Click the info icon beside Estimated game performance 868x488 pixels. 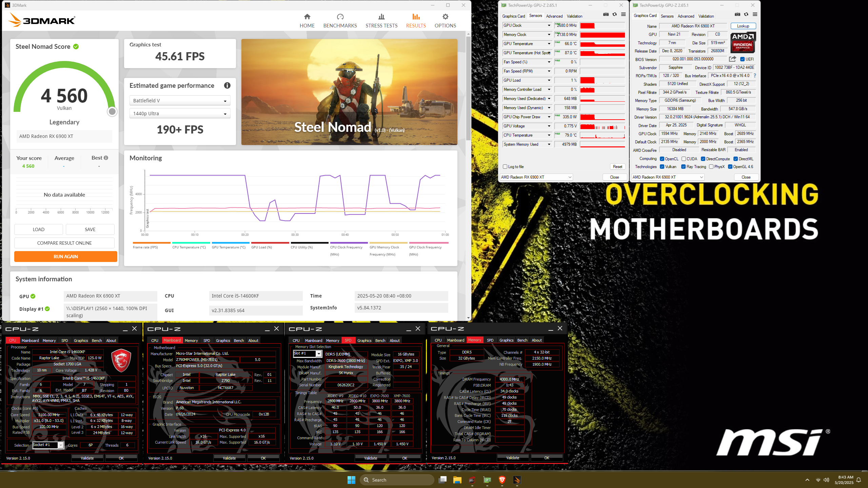(227, 85)
